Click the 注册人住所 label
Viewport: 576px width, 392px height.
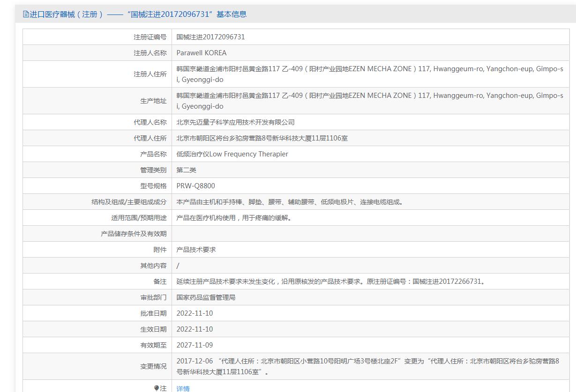tap(150, 74)
